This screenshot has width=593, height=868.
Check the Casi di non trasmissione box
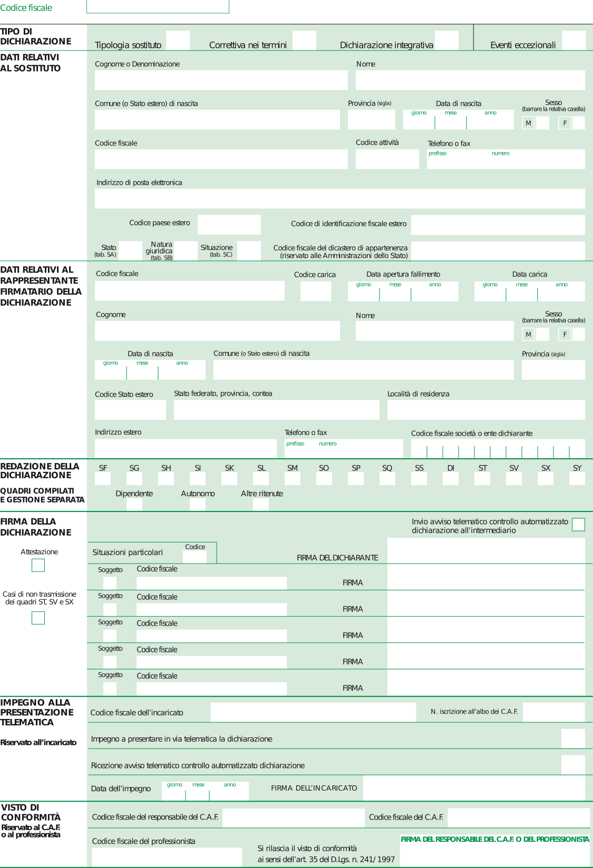tap(38, 618)
